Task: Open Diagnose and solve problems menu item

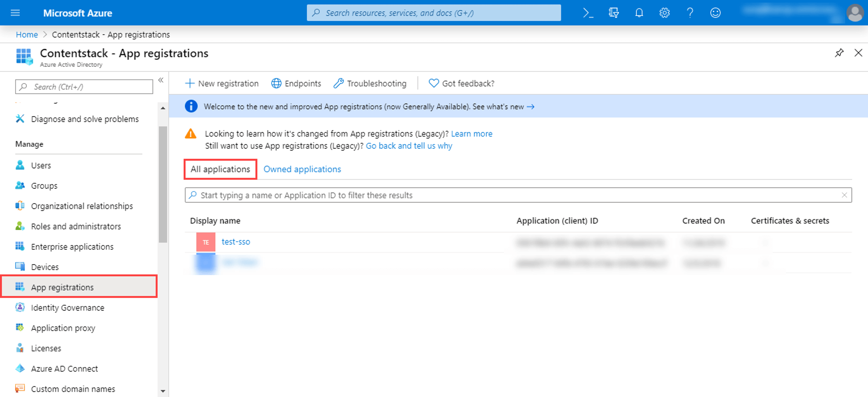Action: (85, 119)
